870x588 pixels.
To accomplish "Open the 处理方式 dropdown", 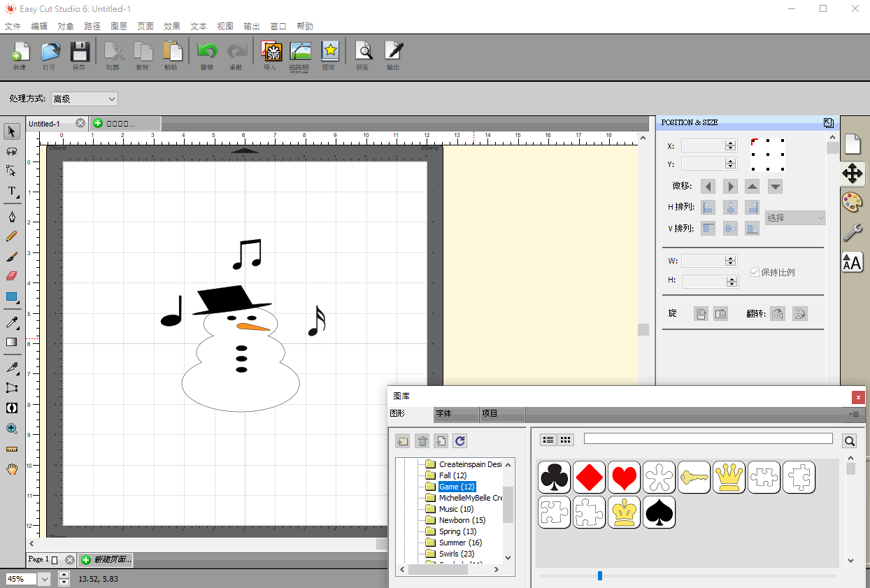I will pos(85,99).
